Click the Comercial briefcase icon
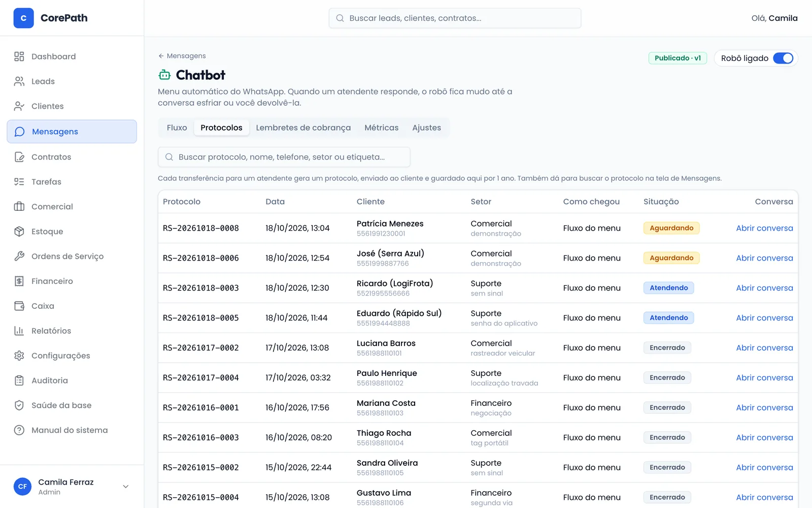 click(x=19, y=207)
